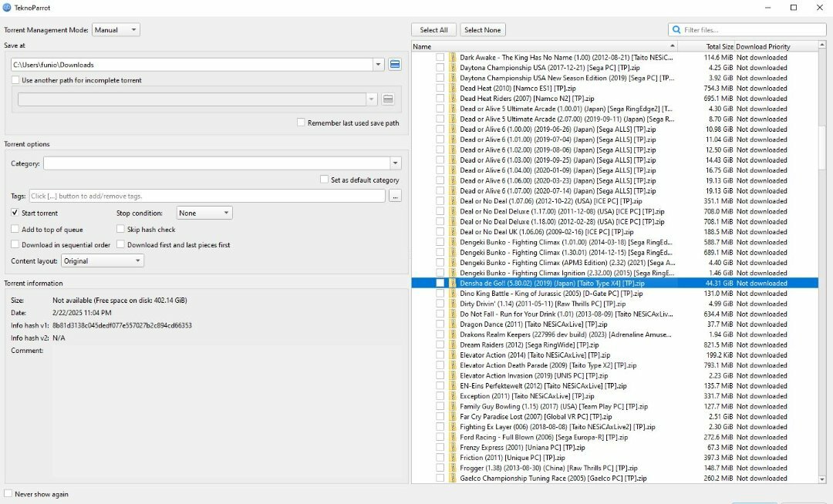
Task: Tick the checkbox for Dead or Alive 6 (1.07.00)
Action: click(440, 190)
